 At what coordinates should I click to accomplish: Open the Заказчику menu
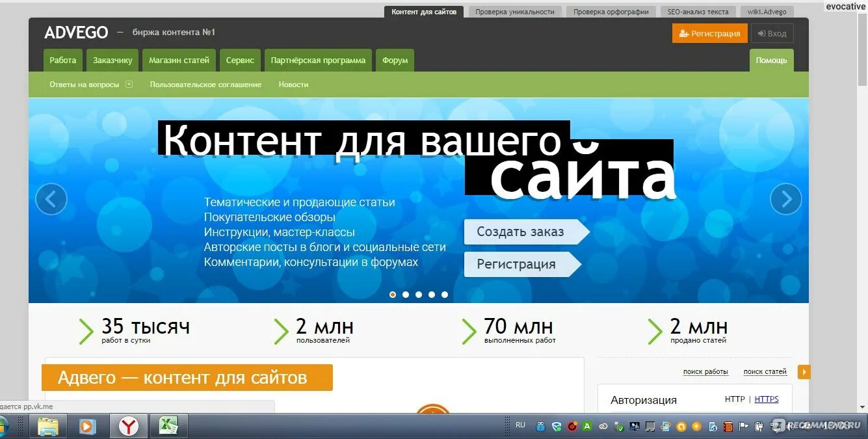click(112, 60)
